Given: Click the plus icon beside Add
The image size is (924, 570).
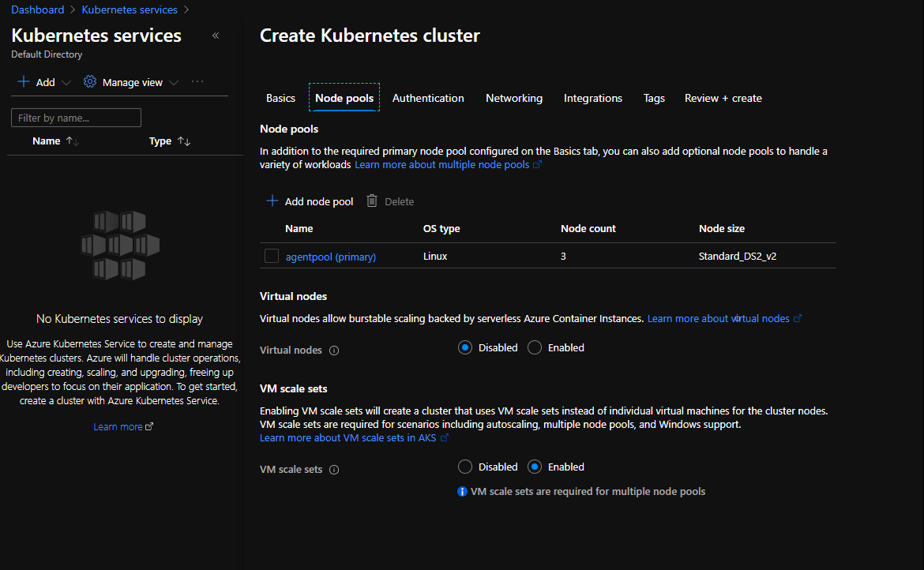Looking at the screenshot, I should click(24, 82).
